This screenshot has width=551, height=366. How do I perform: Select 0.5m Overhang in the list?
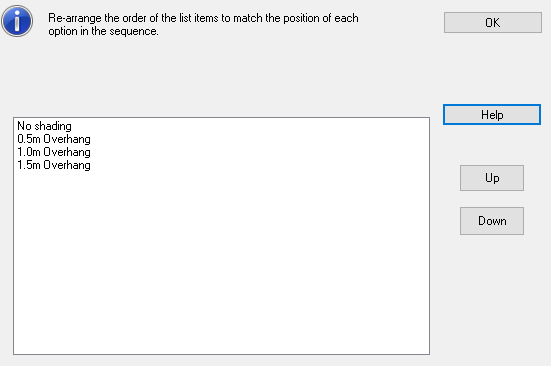point(54,139)
